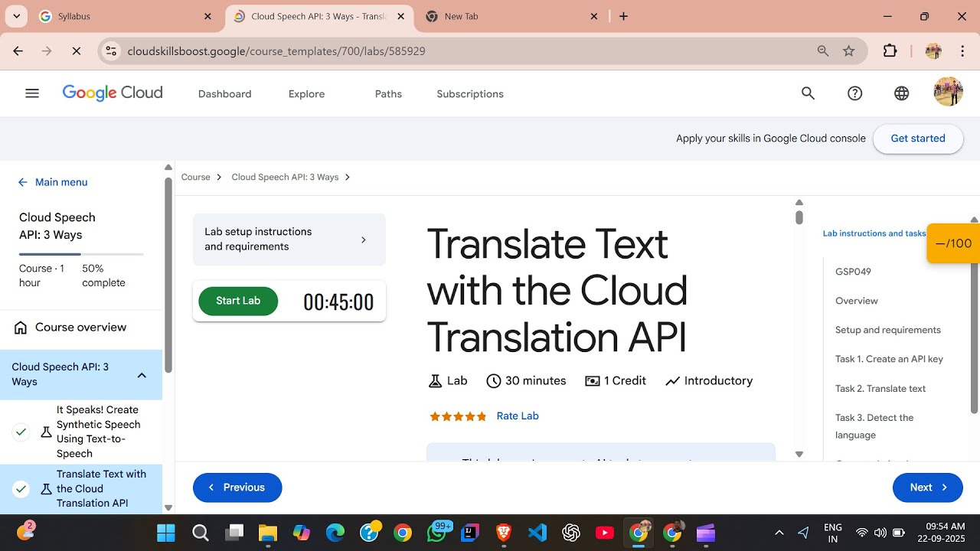Open a new tab with the plus button
Screen dimensions: 980x551
(x=623, y=16)
